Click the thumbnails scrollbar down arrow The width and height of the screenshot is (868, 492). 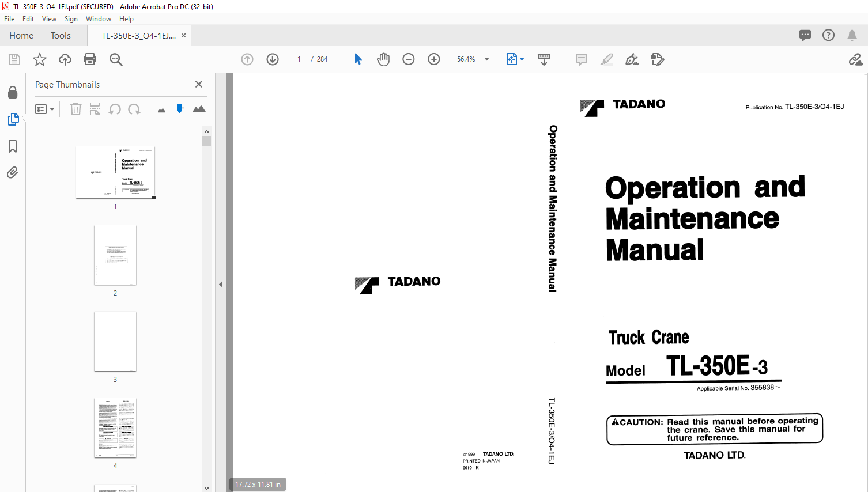pyautogui.click(x=206, y=488)
